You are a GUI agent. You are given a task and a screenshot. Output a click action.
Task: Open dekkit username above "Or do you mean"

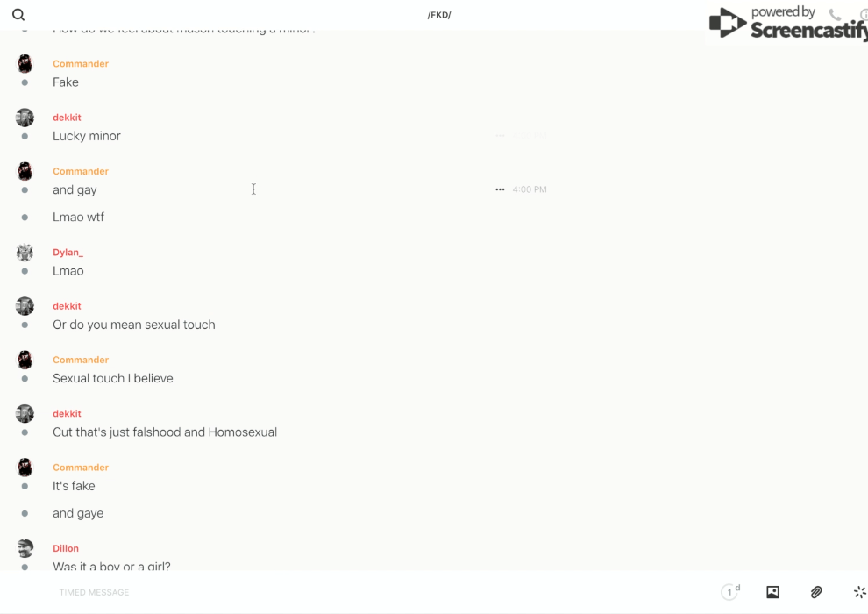tap(67, 306)
